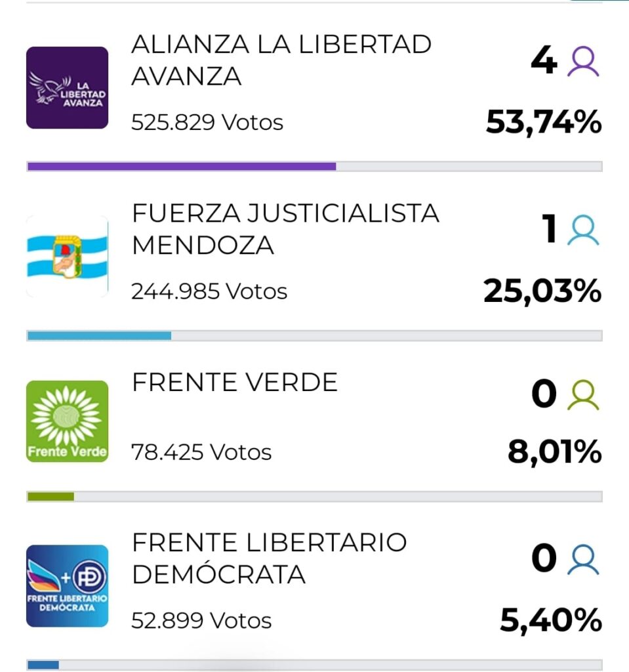Click the Fuerza Justicialista Mendoza flag logo
The image size is (629, 672).
pyautogui.click(x=67, y=256)
